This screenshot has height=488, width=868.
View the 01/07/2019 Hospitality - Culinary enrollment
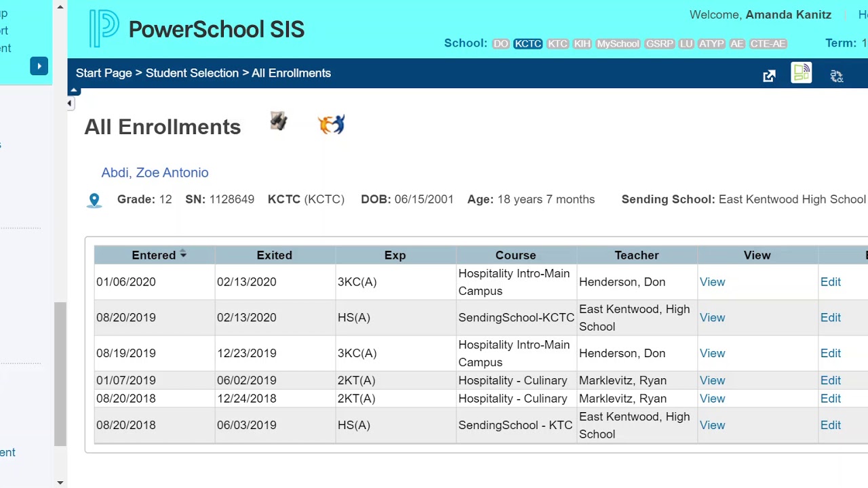pos(712,380)
